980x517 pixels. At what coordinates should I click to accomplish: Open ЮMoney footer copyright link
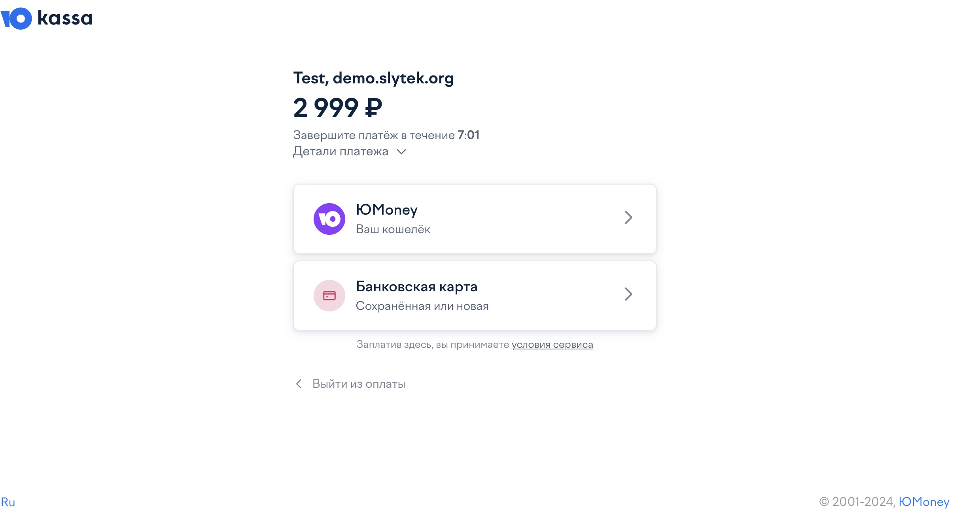(x=924, y=502)
